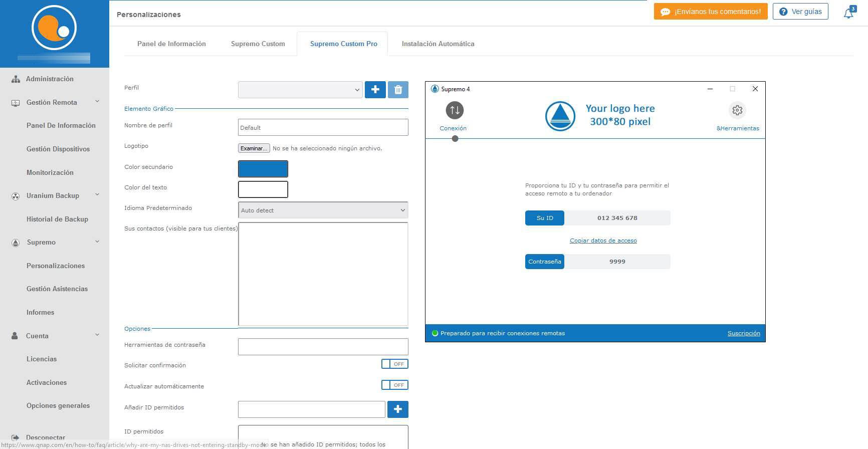
Task: Open the Instalación Automática tab
Action: (x=438, y=44)
